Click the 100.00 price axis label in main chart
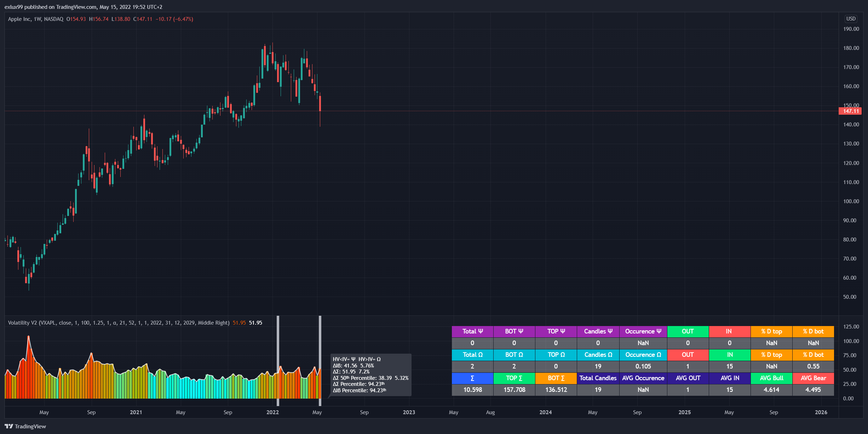Screen dimensions: 868x434 (x=851, y=201)
